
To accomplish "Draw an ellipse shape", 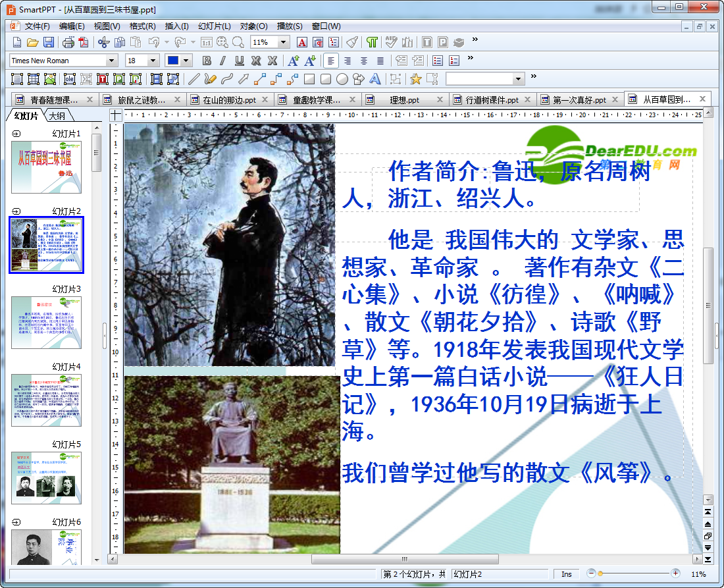I will 342,79.
